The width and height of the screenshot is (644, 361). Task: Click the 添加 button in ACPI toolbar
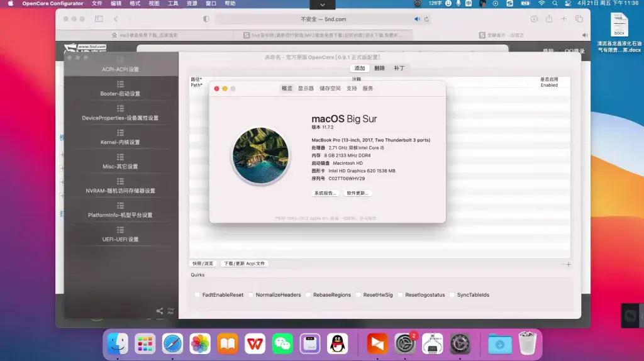point(360,68)
